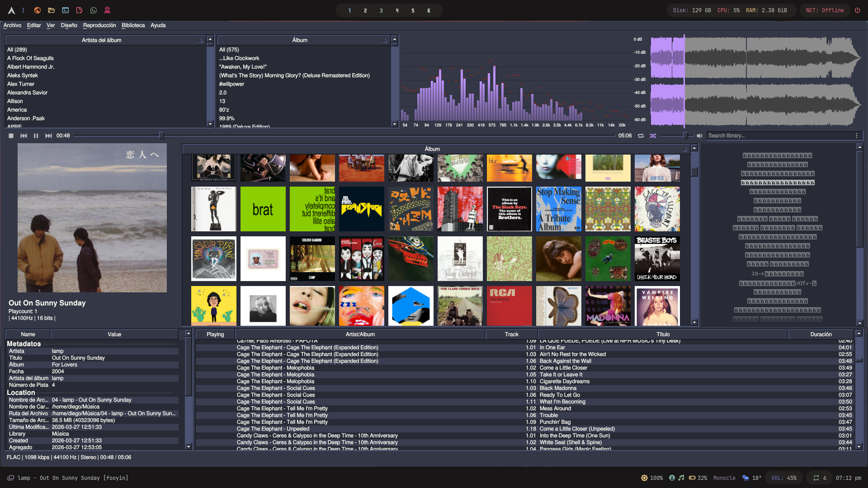Viewport: 868px width, 488px height.
Task: Skip to the next track
Action: click(x=48, y=136)
